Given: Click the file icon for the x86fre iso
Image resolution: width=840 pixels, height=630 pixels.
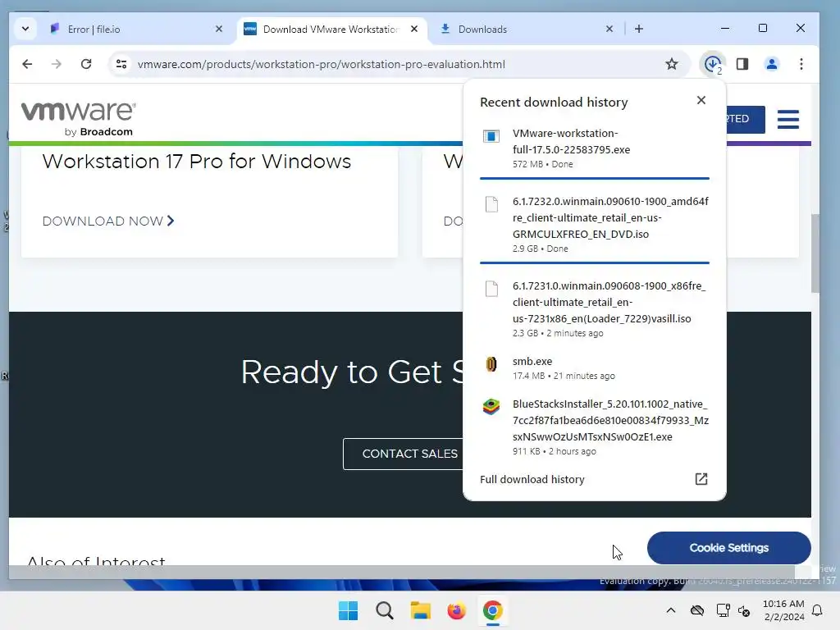Looking at the screenshot, I should coord(491,289).
